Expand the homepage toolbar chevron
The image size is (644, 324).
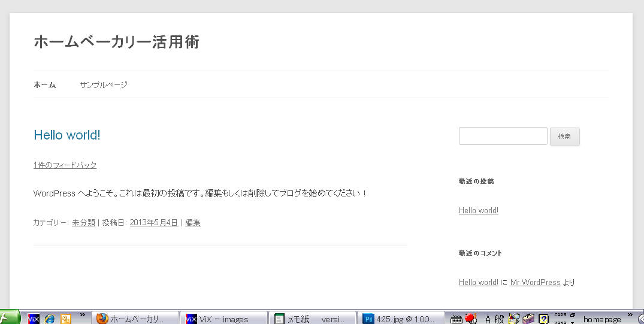pos(630,315)
